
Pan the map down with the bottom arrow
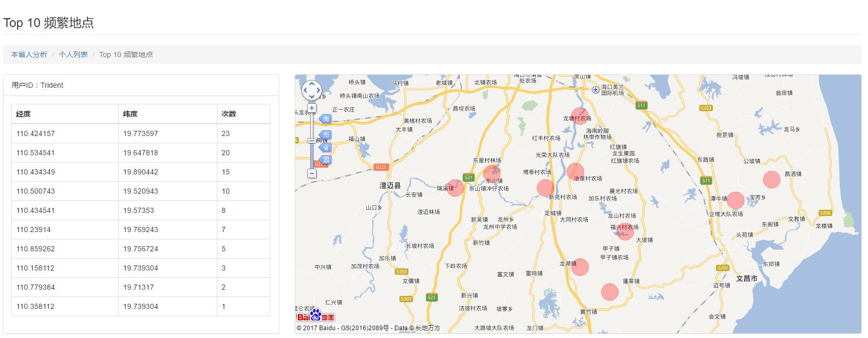tap(311, 97)
